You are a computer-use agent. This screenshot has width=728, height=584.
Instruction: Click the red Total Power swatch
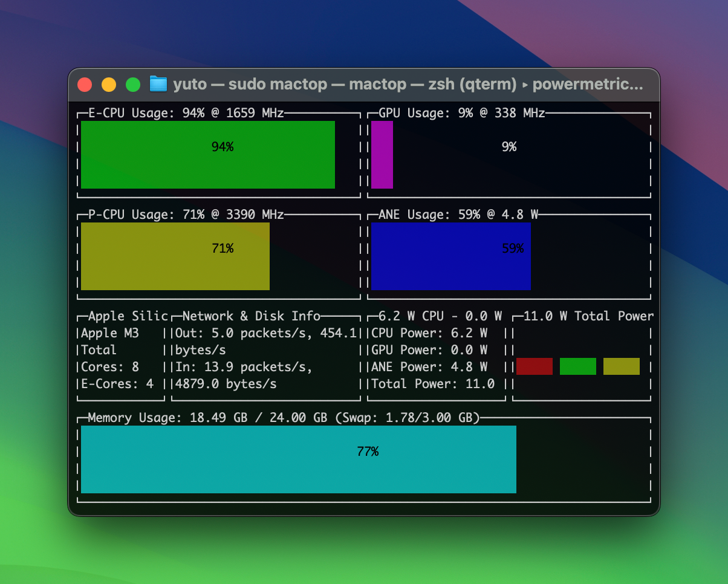(x=535, y=366)
